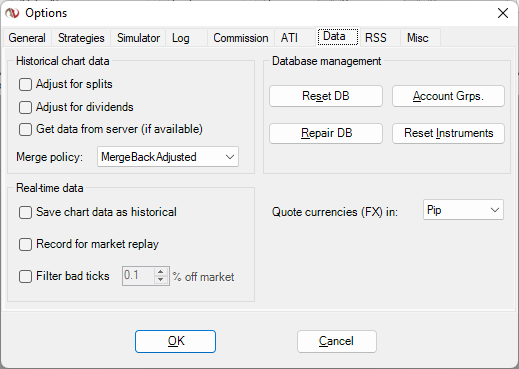Enable Record for market replay
519x369 pixels.
[x=25, y=244]
